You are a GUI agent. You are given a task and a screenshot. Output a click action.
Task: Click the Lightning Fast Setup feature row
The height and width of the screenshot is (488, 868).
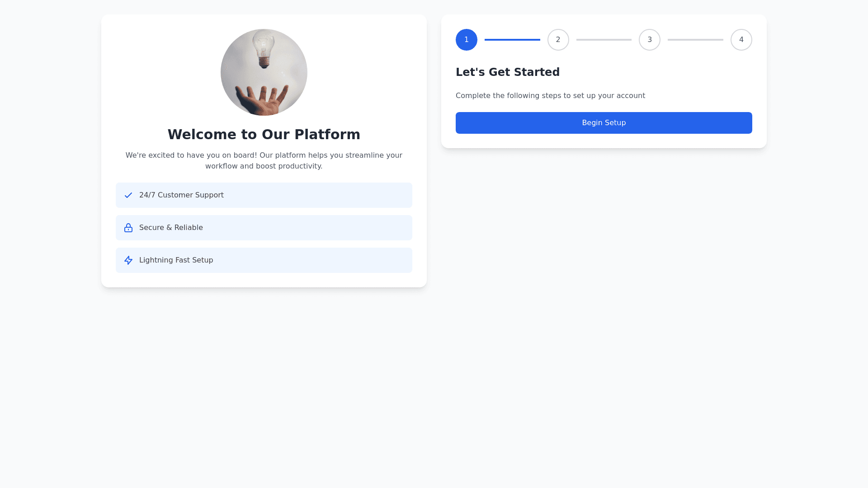(x=264, y=260)
